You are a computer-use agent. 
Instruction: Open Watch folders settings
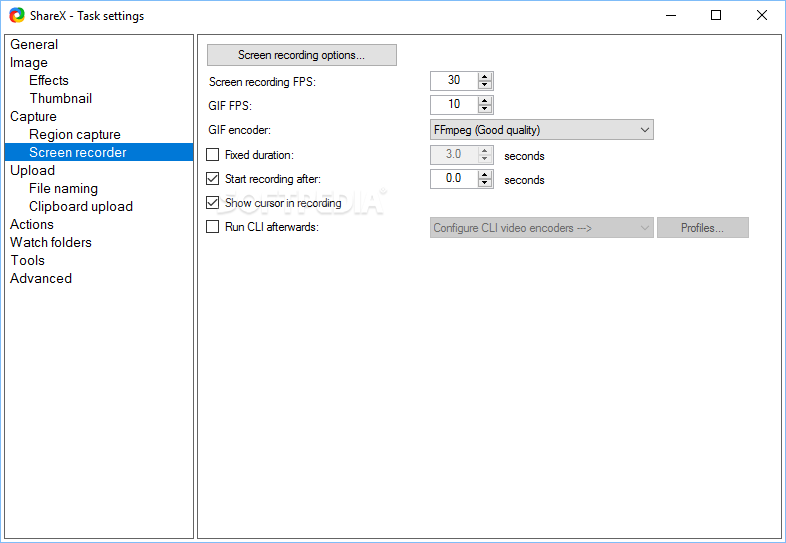click(x=51, y=243)
